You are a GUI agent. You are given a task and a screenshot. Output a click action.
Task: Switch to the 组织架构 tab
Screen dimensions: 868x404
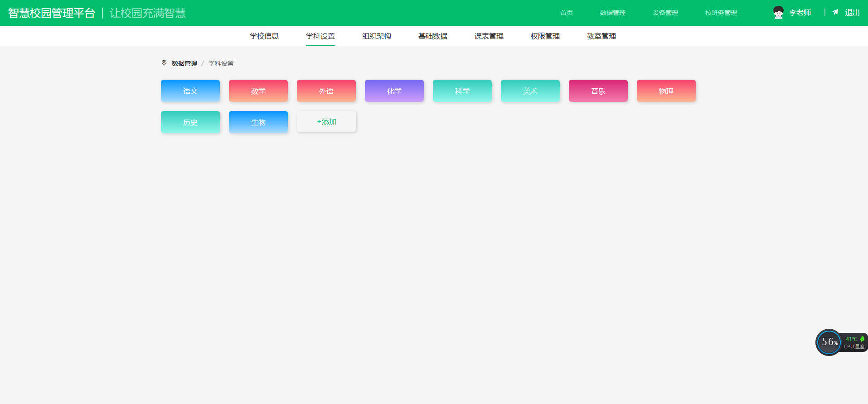376,36
